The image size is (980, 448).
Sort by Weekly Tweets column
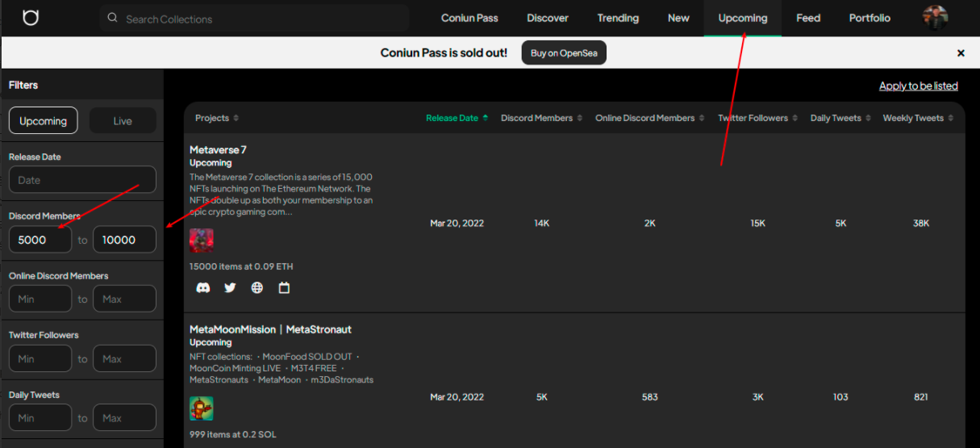tap(918, 118)
